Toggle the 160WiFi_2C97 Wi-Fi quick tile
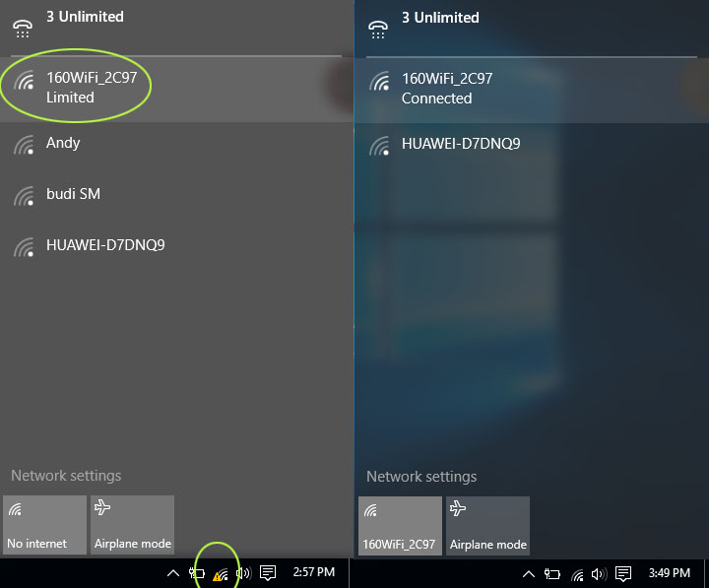This screenshot has height=588, width=709. click(x=400, y=526)
